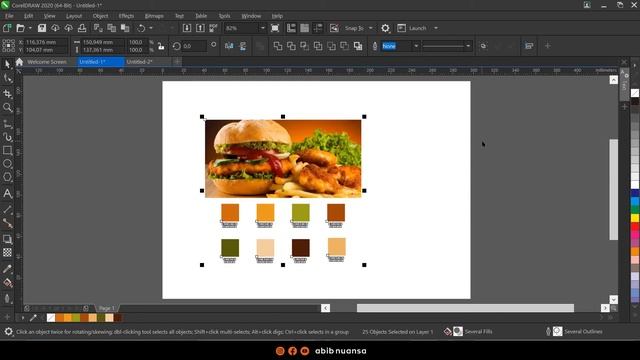Image resolution: width=640 pixels, height=360 pixels.
Task: Click the Export icon in toolbar
Action: [x=200, y=28]
